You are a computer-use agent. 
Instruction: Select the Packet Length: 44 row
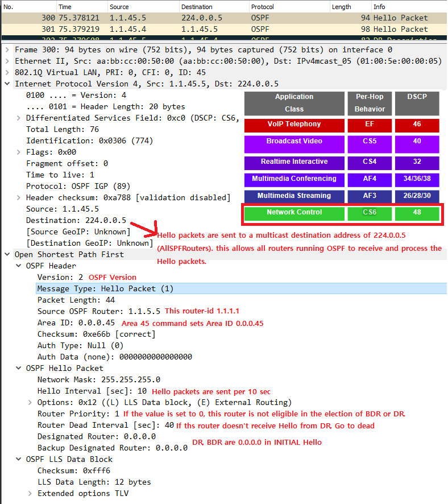click(x=76, y=300)
